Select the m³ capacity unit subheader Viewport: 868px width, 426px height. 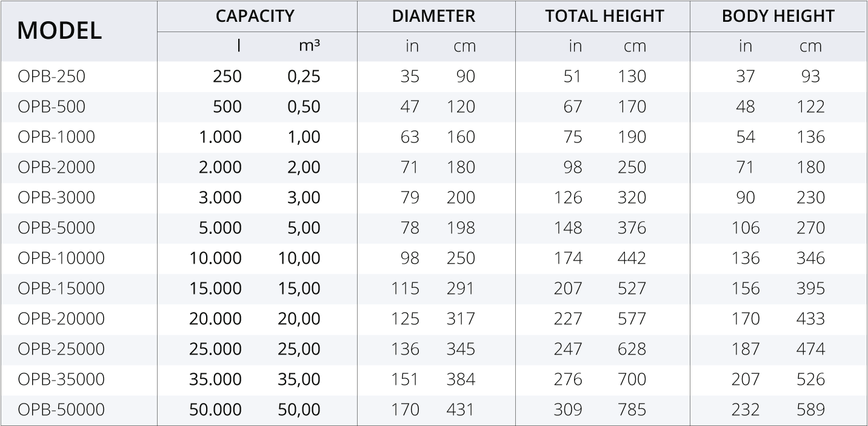[310, 46]
